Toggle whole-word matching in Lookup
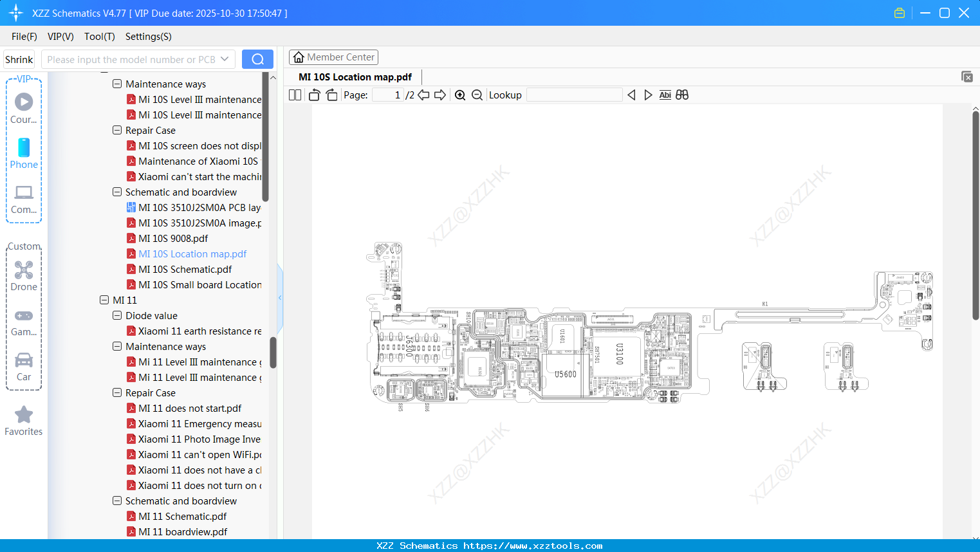The image size is (980, 552). [665, 95]
